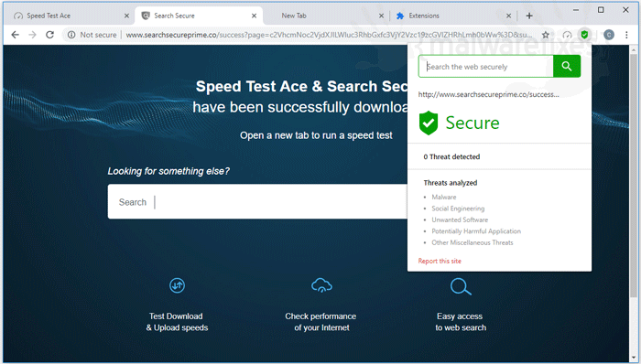Click 'Potentially Harmful Application' list item
This screenshot has width=641, height=364.
coord(476,231)
